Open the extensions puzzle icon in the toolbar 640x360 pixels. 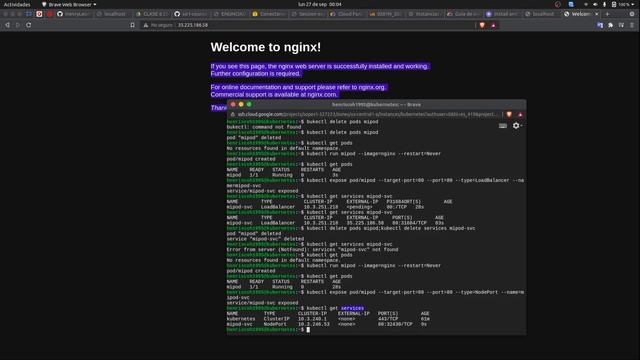(611, 25)
